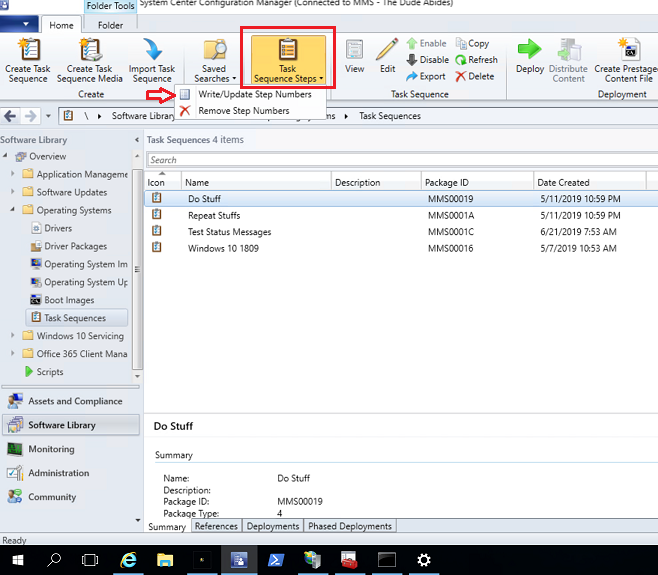Collapse the Software Library navigation pane
The height and width of the screenshot is (575, 658).
tap(137, 140)
